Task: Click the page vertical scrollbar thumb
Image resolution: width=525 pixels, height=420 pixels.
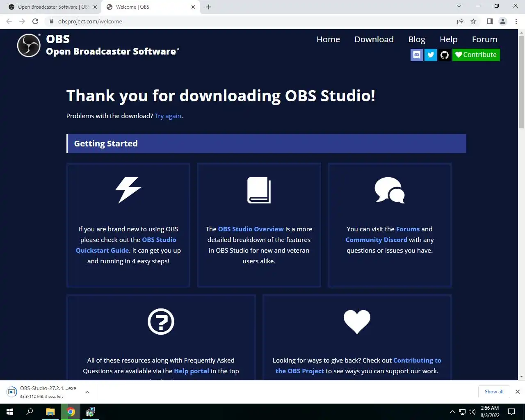Action: pos(521,82)
